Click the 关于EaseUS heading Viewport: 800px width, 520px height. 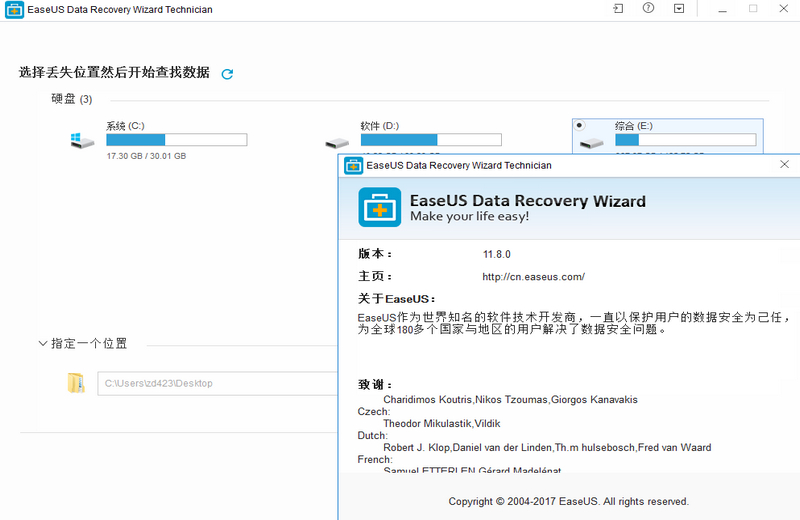(396, 299)
